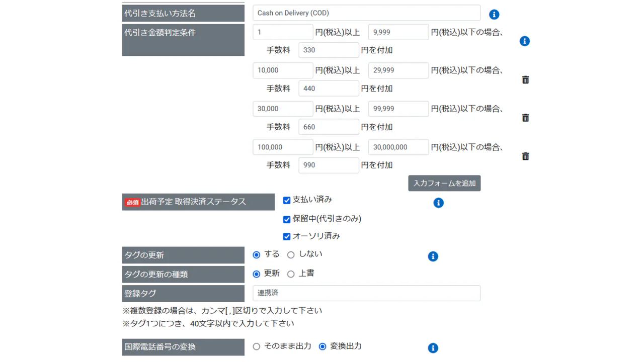Edit the fee field showing 660
This screenshot has width=644, height=362.
(x=329, y=127)
